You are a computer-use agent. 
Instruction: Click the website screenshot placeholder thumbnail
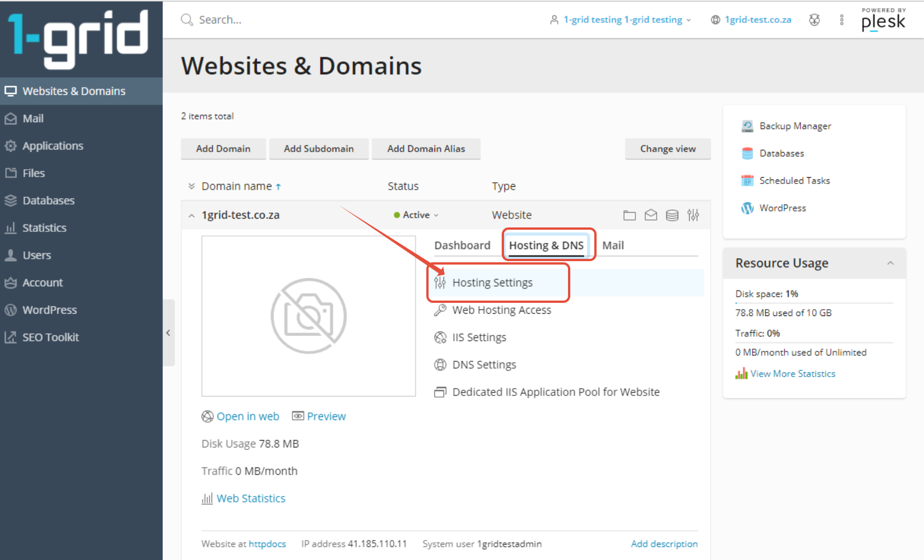pos(309,316)
